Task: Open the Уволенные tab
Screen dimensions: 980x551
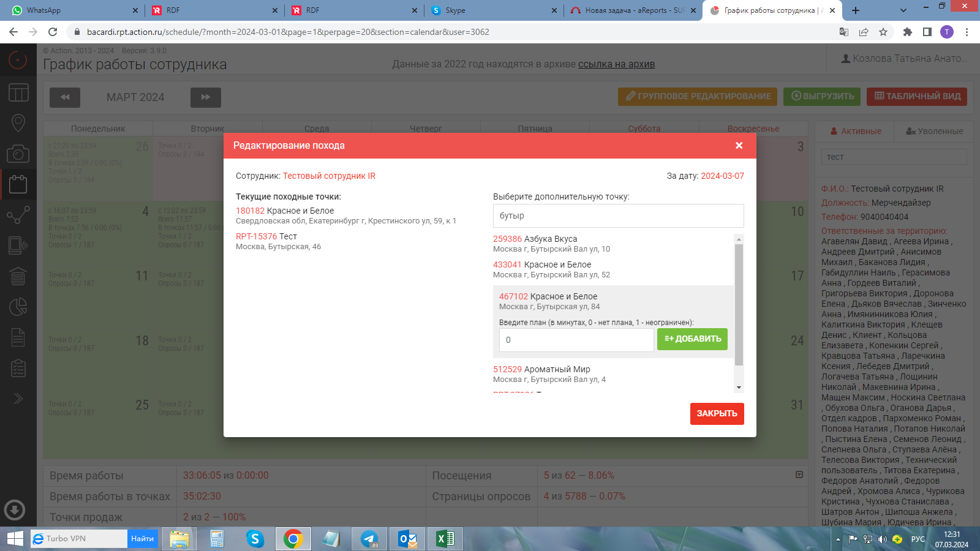Action: [934, 131]
